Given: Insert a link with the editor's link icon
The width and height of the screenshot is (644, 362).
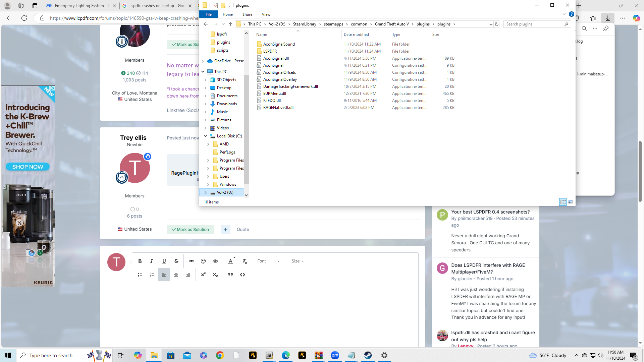Looking at the screenshot, I should [x=191, y=261].
